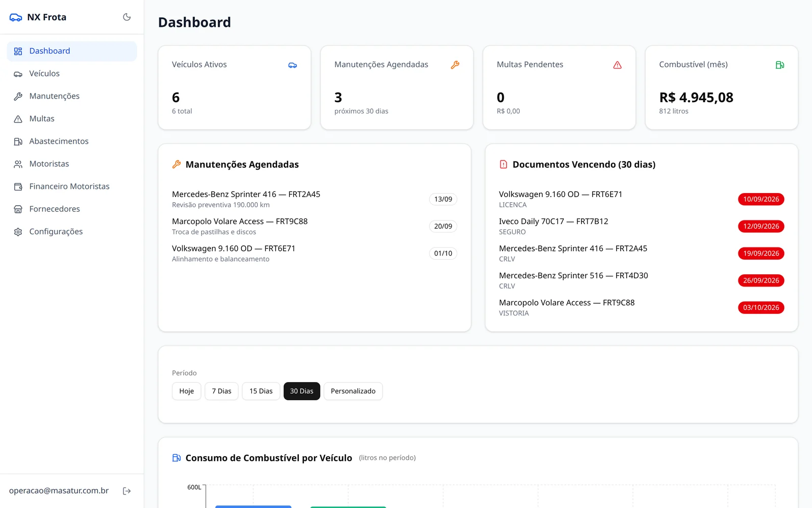Click the Revisão preventiva 190.000 km description
This screenshot has height=508, width=812.
[221, 205]
